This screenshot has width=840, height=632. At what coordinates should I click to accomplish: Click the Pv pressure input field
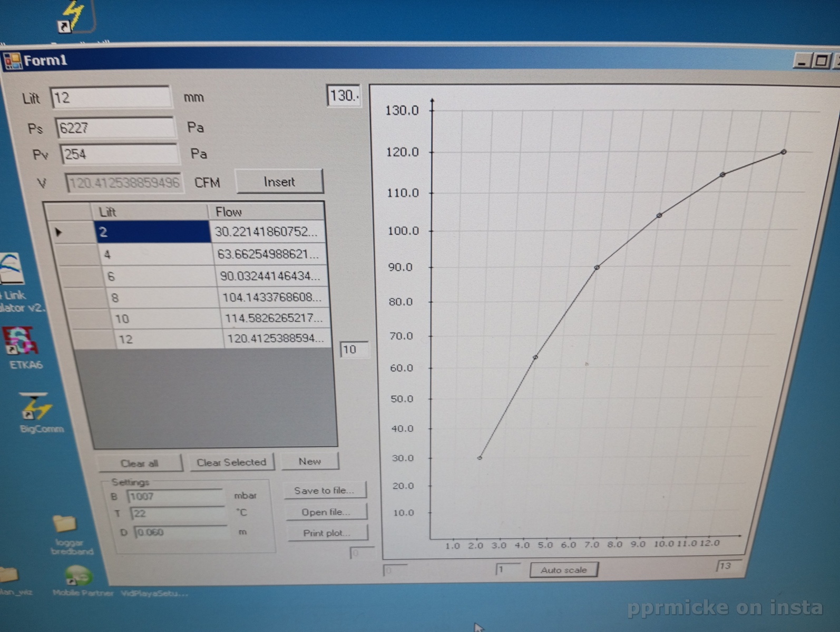coord(119,154)
